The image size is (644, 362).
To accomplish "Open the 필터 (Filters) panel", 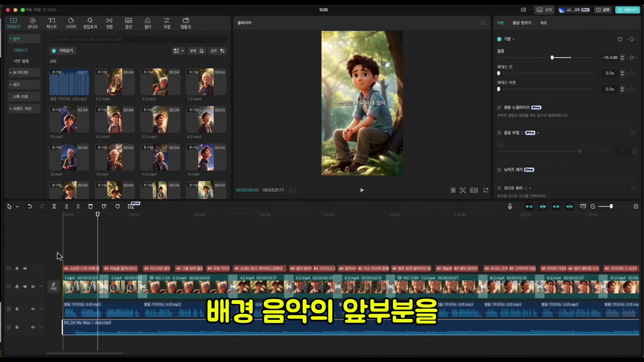I will 148,23.
